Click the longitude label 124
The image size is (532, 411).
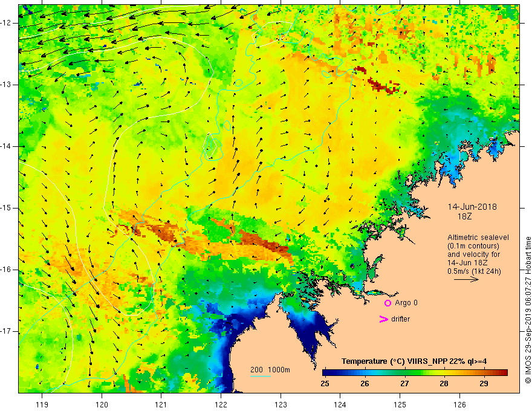point(340,404)
